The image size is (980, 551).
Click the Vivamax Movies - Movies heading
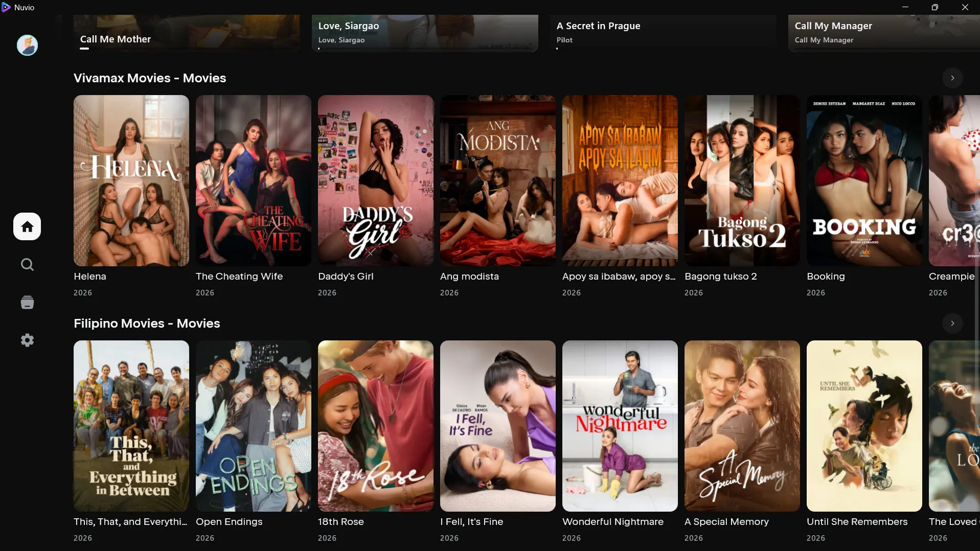150,78
